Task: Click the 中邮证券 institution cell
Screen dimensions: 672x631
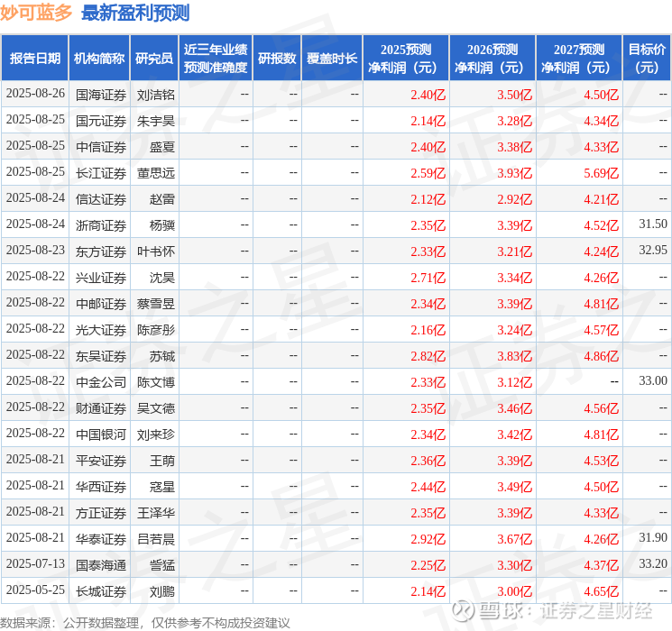Action: [x=101, y=304]
